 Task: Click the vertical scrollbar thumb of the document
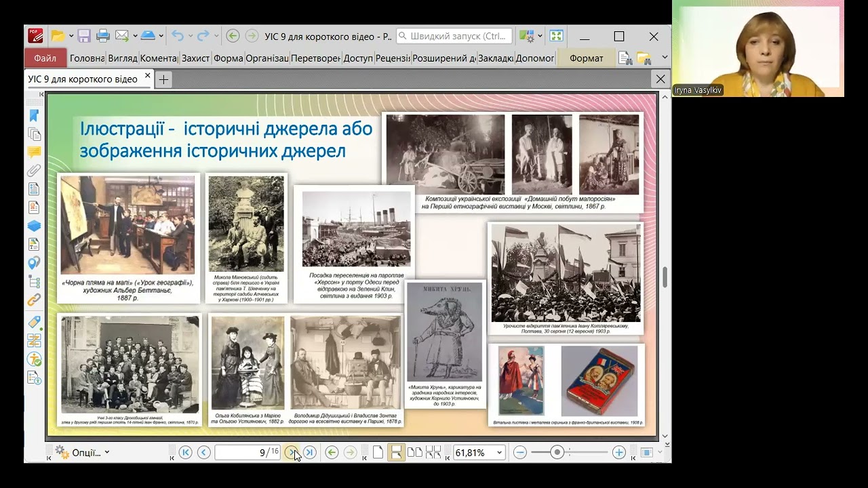point(665,277)
